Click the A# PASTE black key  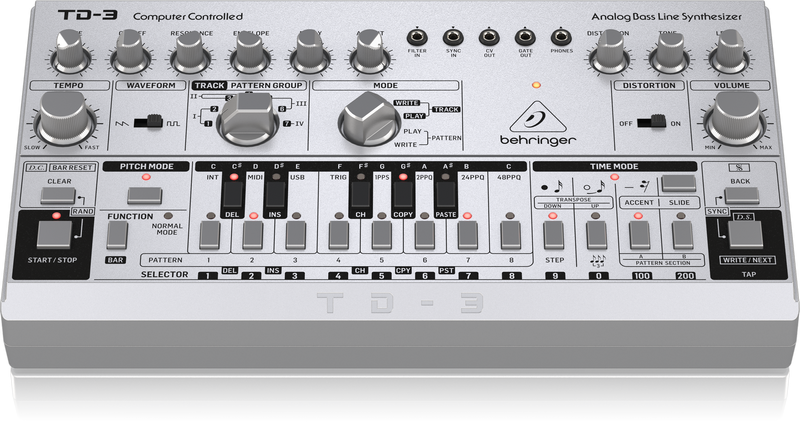coord(445,194)
